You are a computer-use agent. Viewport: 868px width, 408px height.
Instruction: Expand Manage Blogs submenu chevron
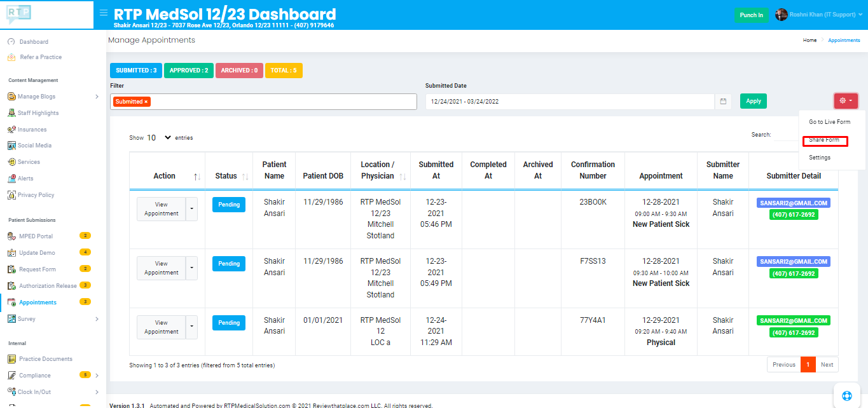[x=97, y=97]
